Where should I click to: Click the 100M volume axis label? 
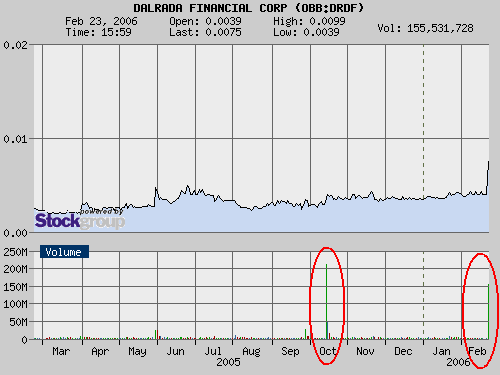15,304
